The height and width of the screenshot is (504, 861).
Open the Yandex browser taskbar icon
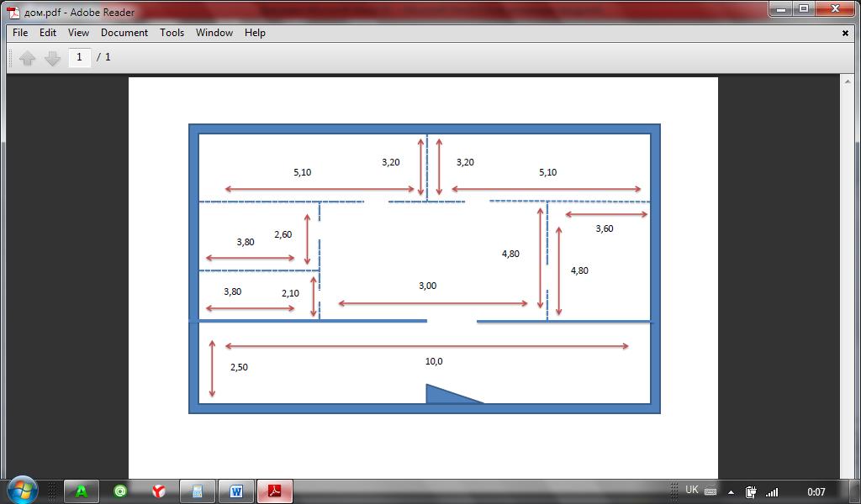click(x=159, y=491)
